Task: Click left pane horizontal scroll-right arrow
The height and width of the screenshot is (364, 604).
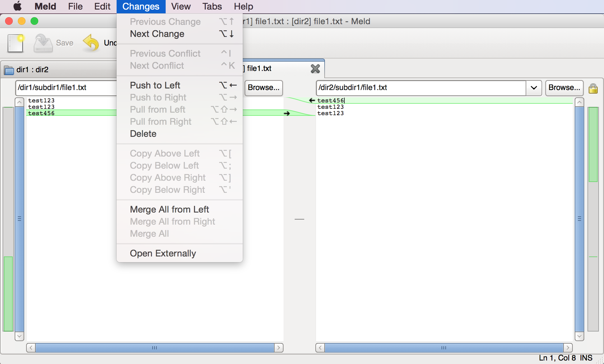Action: (x=279, y=348)
